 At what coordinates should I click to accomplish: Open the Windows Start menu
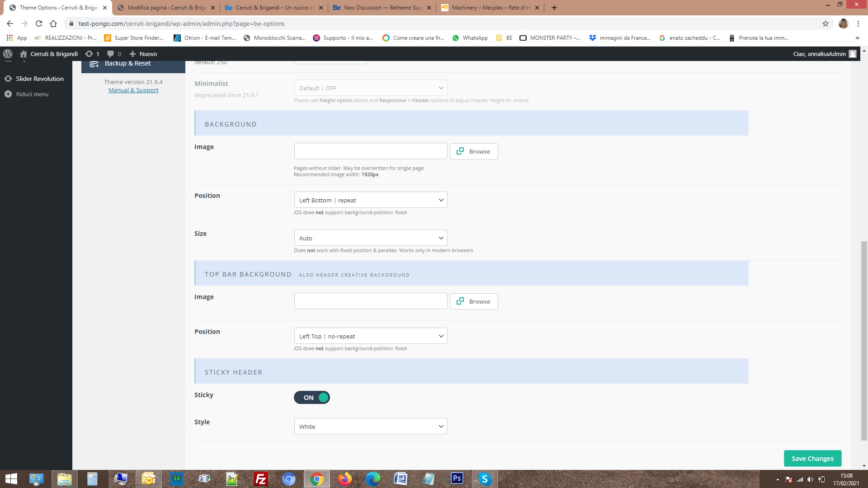pos(11,479)
